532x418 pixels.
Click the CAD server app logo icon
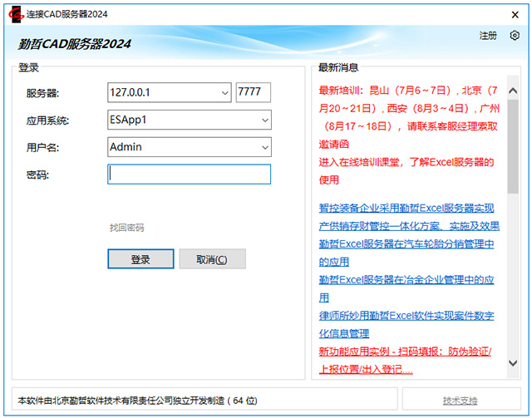pos(16,14)
